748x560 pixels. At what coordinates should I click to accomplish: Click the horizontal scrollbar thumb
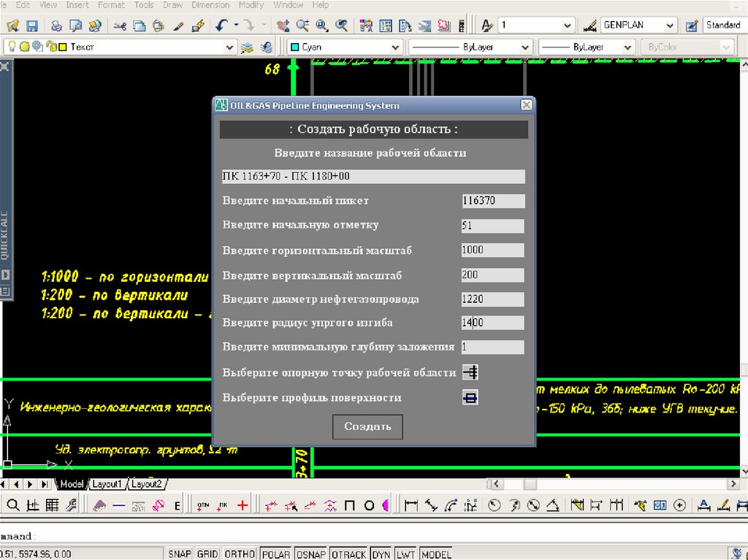(530, 484)
